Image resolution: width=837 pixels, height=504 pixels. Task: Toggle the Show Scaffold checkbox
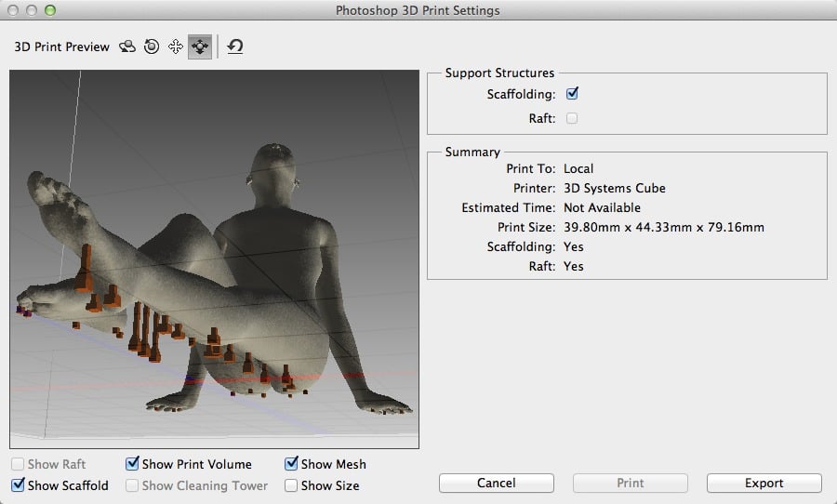19,485
